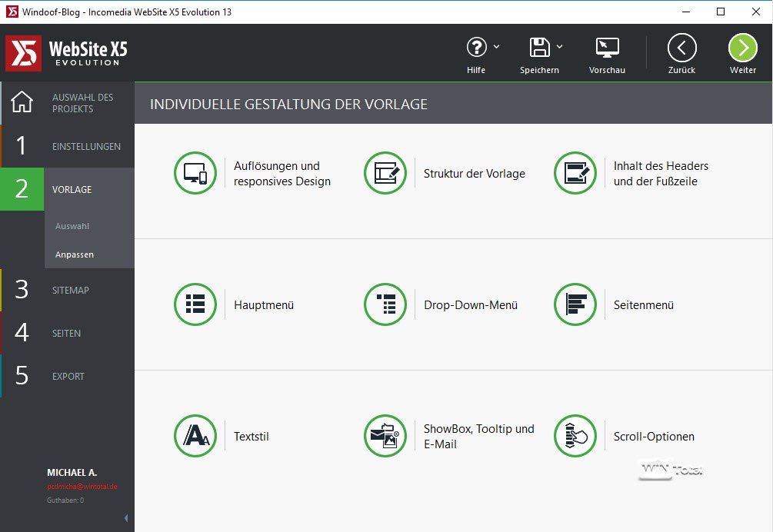Image resolution: width=773 pixels, height=532 pixels.
Task: Click the pcdmicha@wintotal.de email link
Action: click(82, 487)
